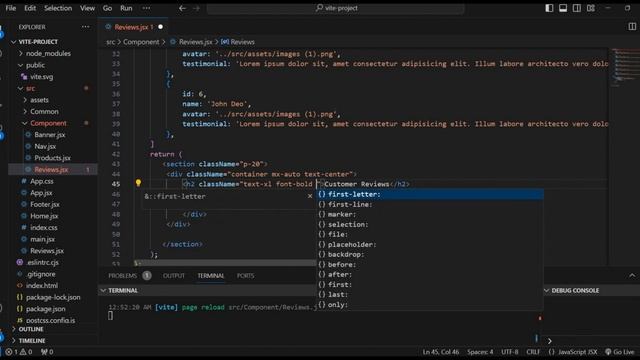Switch to the PROBLEMS panel tab
The image size is (640, 360).
[x=122, y=276]
